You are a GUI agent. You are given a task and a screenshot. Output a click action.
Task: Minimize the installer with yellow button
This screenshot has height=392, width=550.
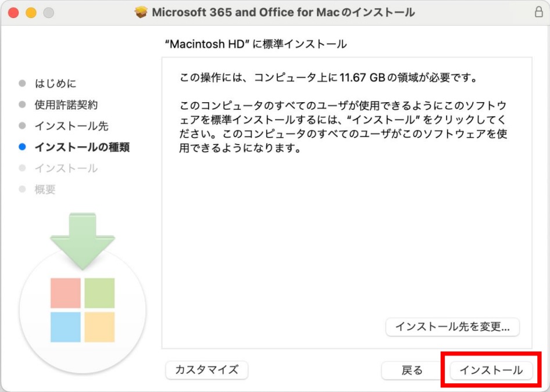coord(31,13)
